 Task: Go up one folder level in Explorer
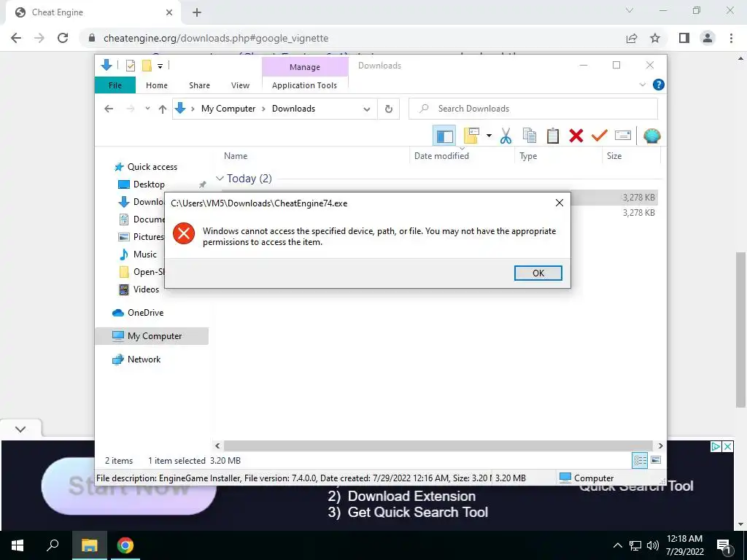pyautogui.click(x=163, y=109)
